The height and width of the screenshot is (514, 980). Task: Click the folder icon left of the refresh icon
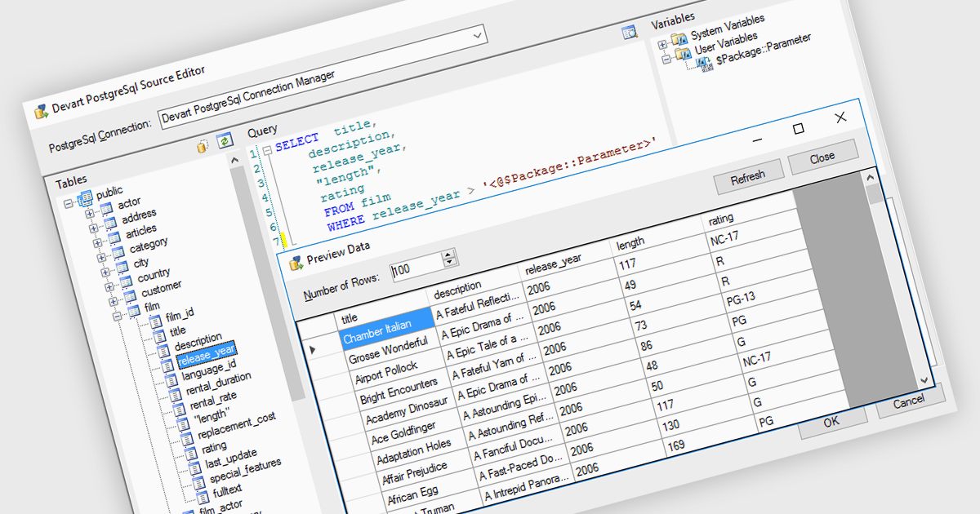203,145
